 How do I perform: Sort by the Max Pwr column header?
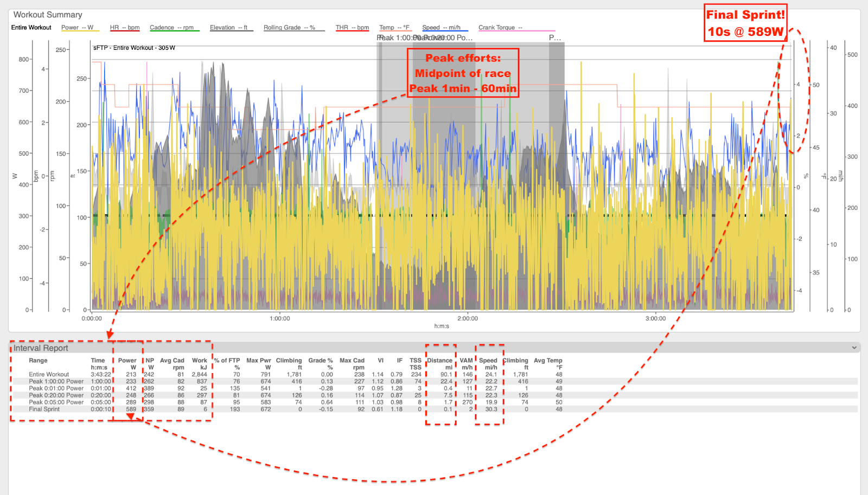tap(258, 361)
